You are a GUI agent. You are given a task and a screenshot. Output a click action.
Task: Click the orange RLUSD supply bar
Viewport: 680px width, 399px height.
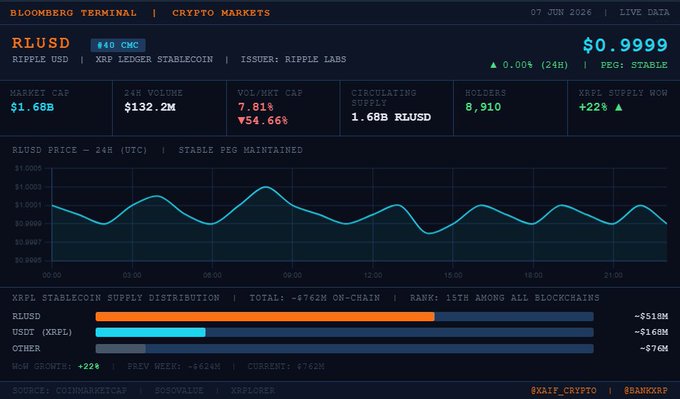(x=265, y=317)
